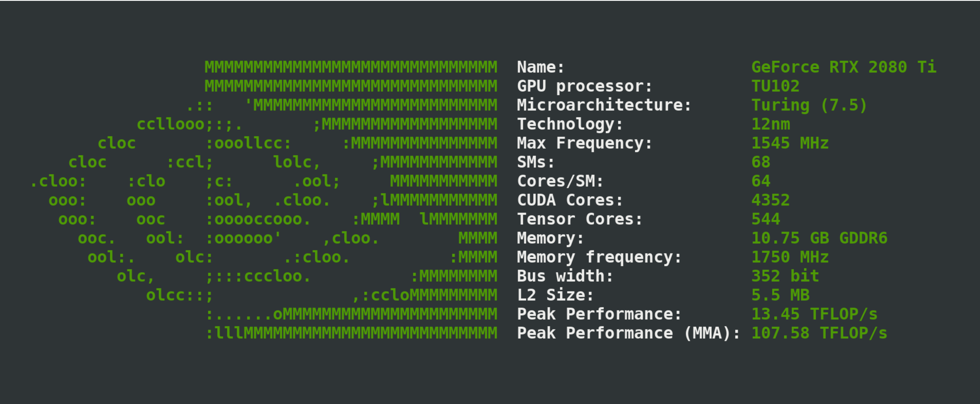Click the 'GPU processor:' label
This screenshot has width=980, height=404.
584,86
